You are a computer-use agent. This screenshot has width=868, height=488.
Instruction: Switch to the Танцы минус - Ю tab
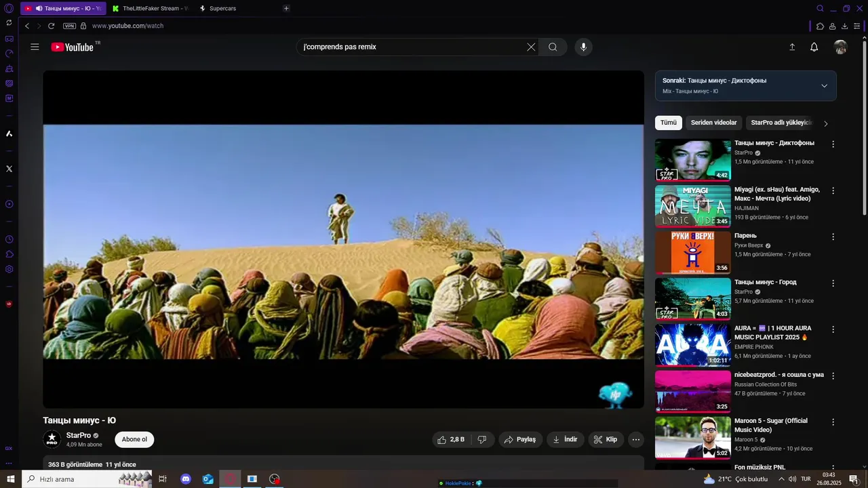[63, 8]
